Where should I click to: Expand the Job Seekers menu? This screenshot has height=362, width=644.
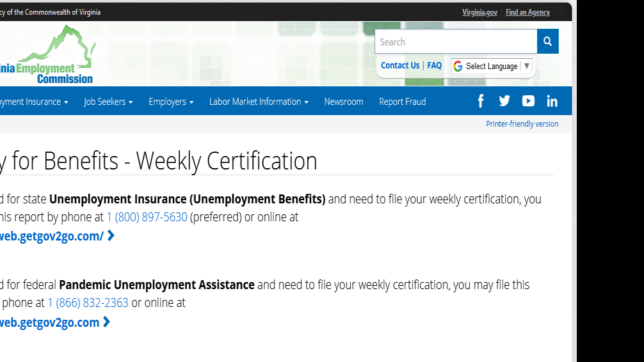pos(108,102)
